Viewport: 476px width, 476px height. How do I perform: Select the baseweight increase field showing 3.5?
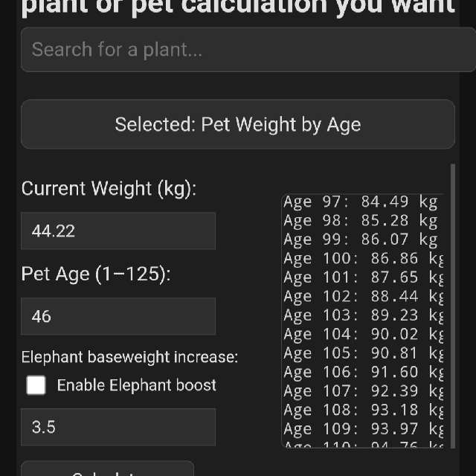pos(118,427)
